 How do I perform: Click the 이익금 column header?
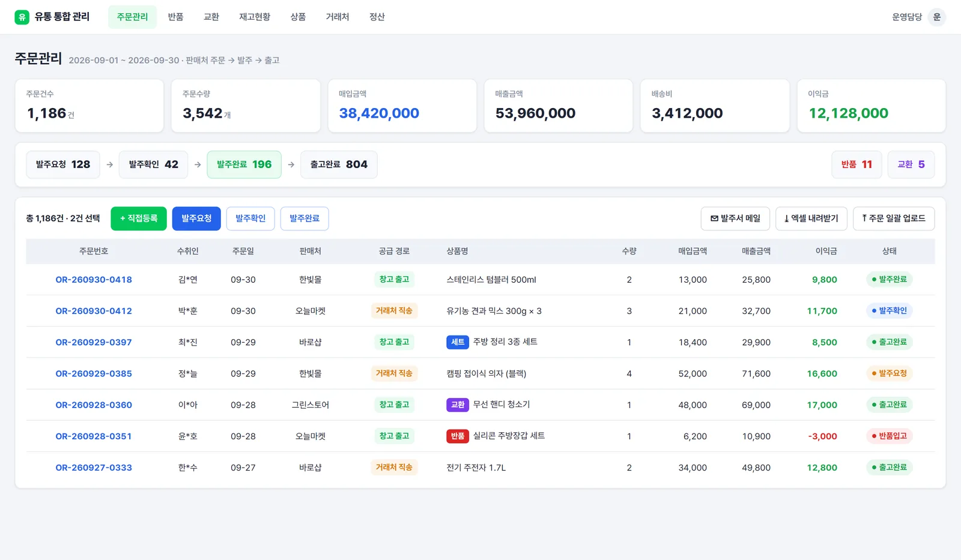[826, 251]
